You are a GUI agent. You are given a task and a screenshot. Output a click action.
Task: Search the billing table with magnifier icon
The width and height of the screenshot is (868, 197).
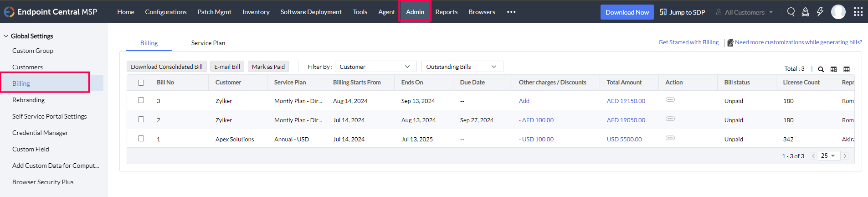(x=821, y=69)
